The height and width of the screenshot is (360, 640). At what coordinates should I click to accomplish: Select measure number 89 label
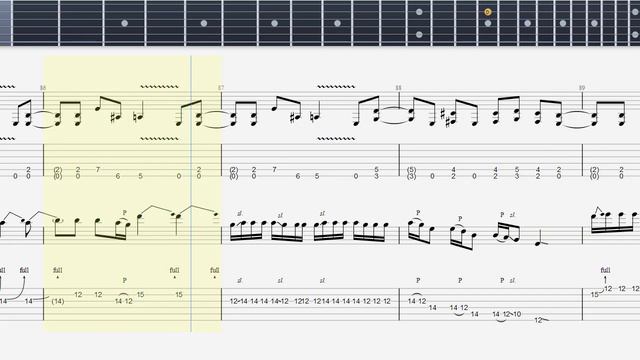(x=582, y=88)
